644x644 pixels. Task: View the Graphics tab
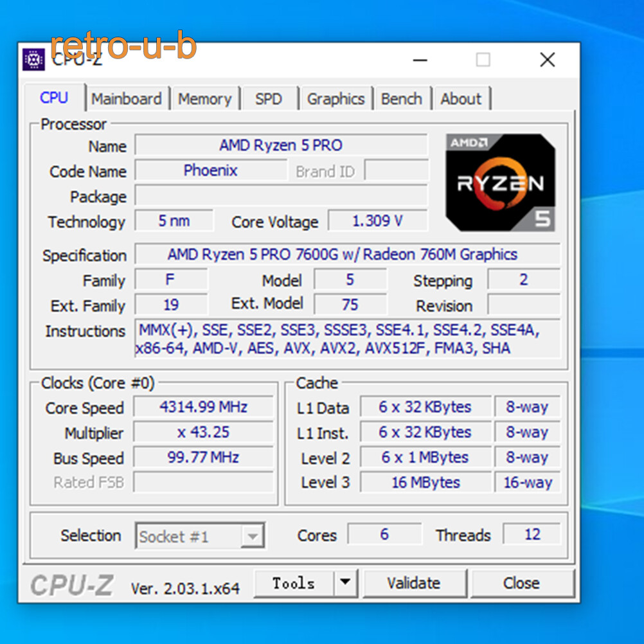(335, 98)
